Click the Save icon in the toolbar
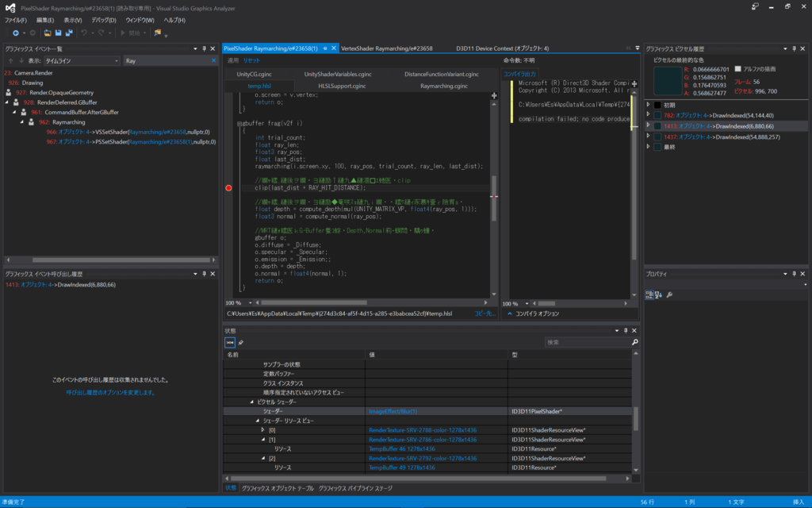The height and width of the screenshot is (508, 812). 59,33
